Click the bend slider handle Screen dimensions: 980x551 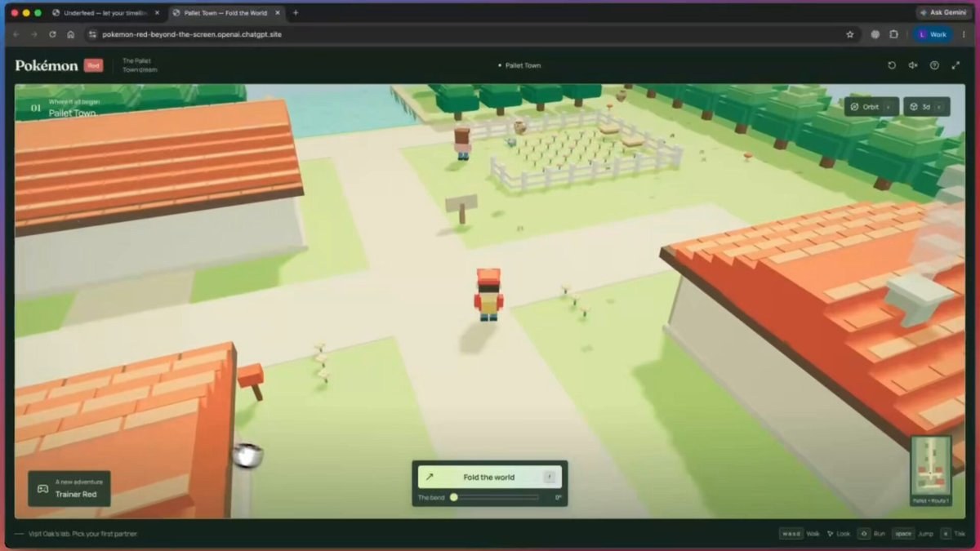pos(454,497)
